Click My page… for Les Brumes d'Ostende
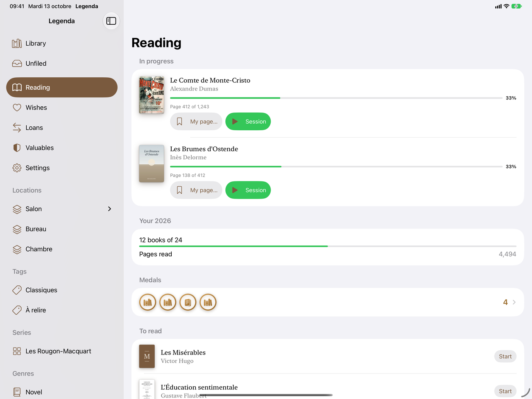Viewport: 532px width, 399px height. pos(196,190)
